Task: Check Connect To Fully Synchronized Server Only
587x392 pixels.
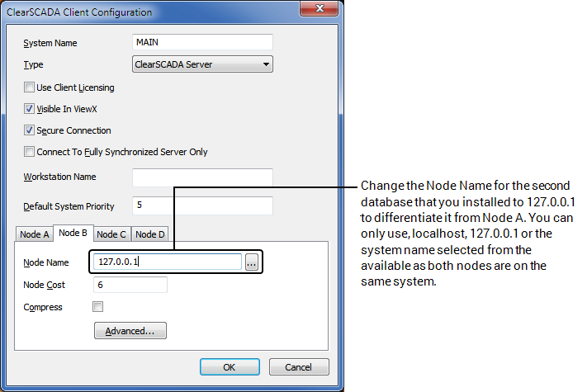Action: 30,152
